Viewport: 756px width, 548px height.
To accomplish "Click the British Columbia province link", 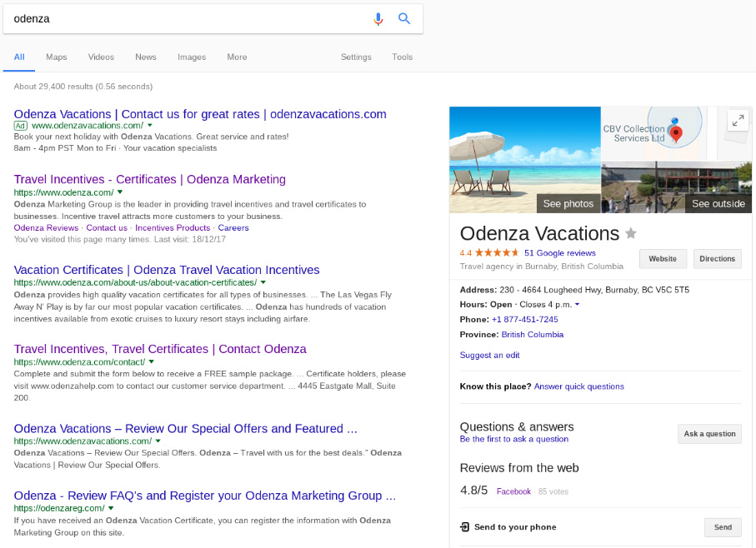I will [x=533, y=334].
